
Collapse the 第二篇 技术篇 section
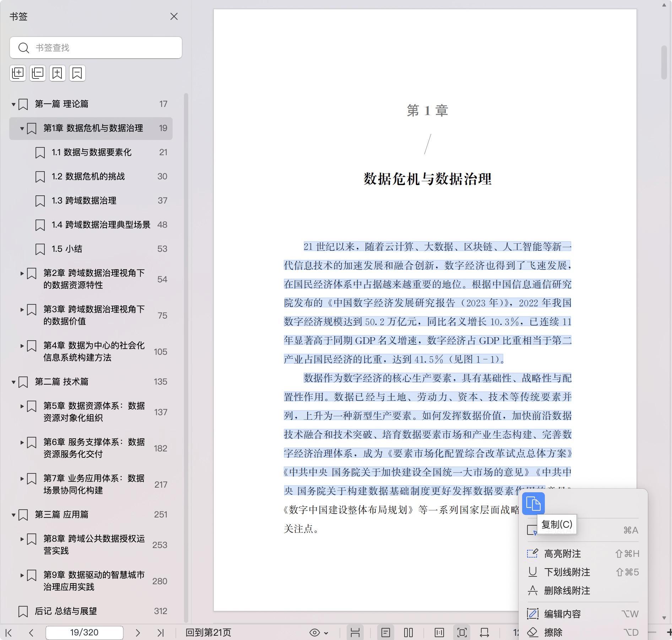pyautogui.click(x=13, y=382)
